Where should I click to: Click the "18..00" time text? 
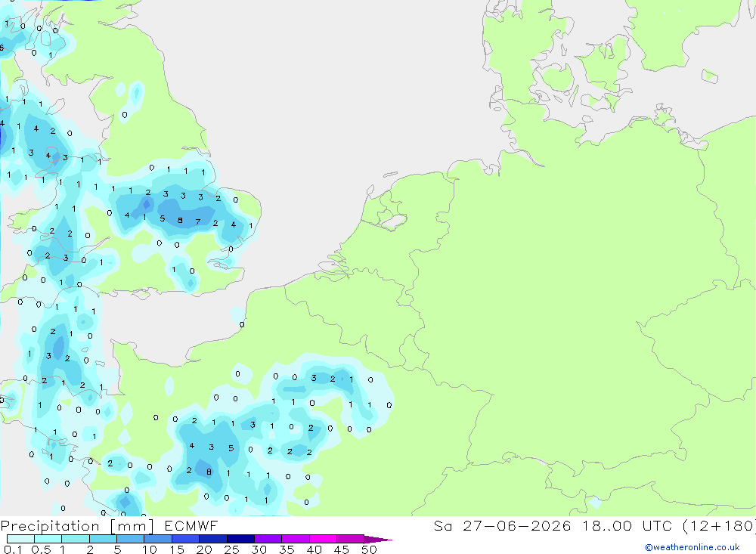(606, 526)
